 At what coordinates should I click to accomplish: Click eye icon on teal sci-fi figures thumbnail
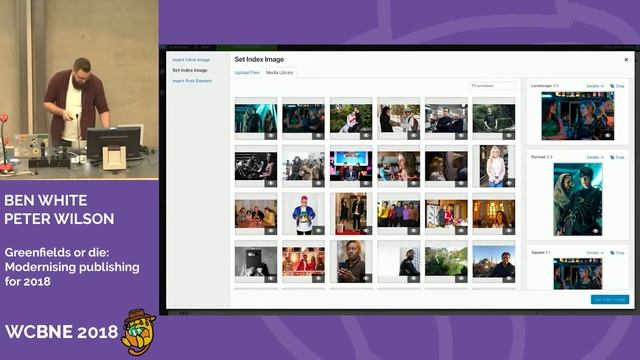click(x=271, y=136)
